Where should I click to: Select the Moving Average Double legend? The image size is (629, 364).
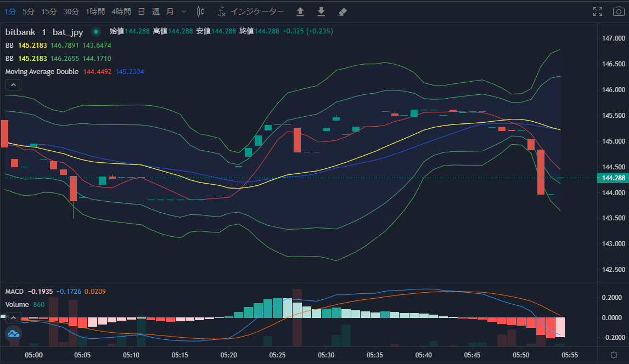74,72
